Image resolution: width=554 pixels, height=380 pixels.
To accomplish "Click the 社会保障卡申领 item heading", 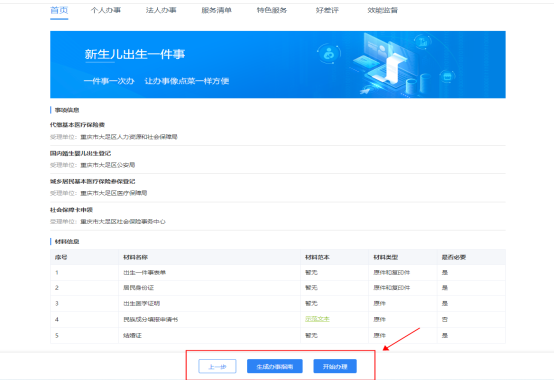I will pyautogui.click(x=71, y=210).
